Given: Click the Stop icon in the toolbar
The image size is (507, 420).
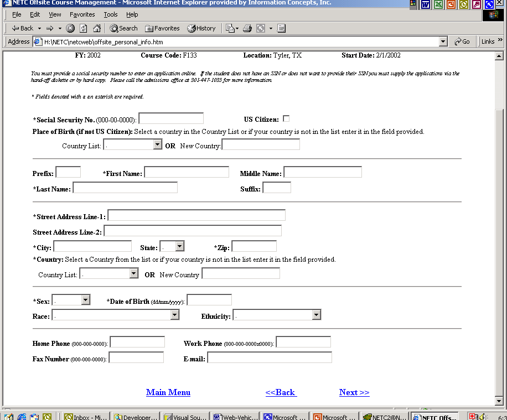Looking at the screenshot, I should pos(70,28).
